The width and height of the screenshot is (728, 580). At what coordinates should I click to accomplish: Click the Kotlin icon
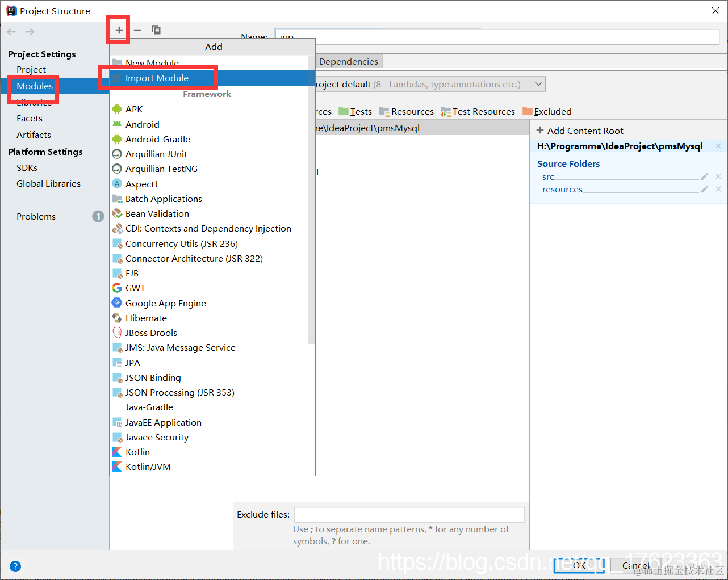pyautogui.click(x=117, y=452)
